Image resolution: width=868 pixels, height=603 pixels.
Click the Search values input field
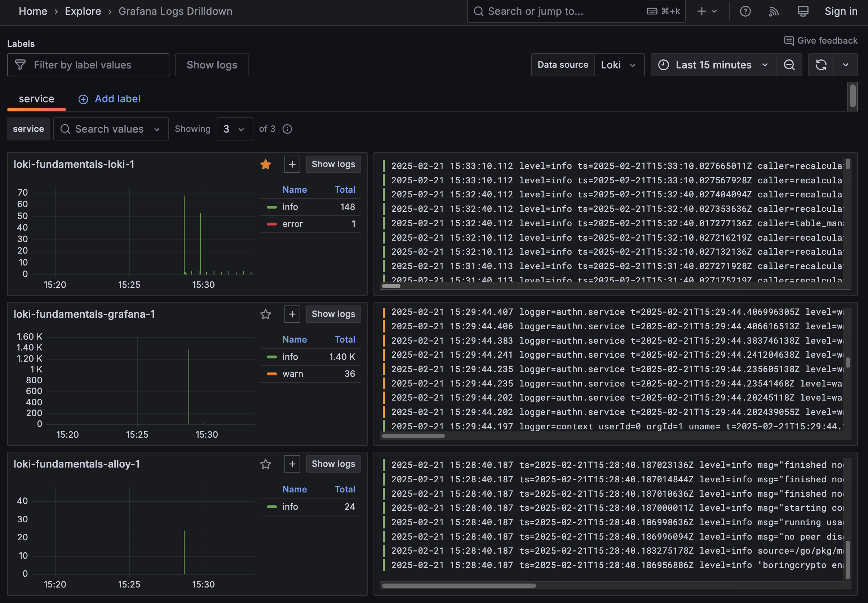coord(110,129)
